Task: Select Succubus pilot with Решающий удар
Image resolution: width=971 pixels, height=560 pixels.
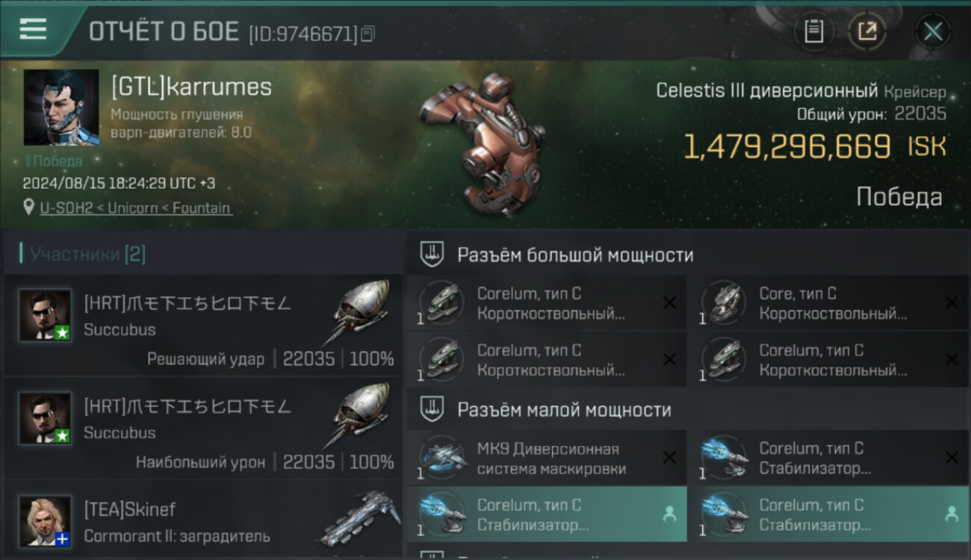Action: (x=202, y=325)
